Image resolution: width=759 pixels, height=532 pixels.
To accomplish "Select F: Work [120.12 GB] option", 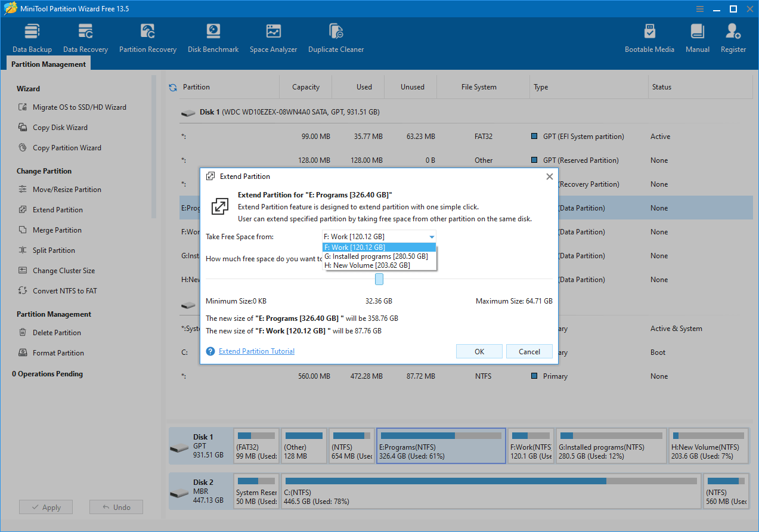I will click(x=379, y=248).
